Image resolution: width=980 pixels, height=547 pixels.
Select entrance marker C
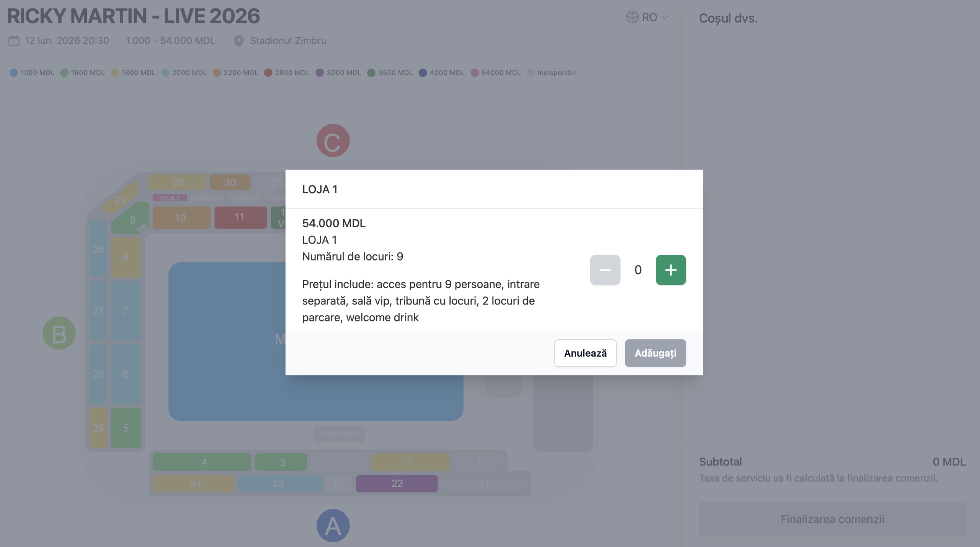tap(333, 141)
